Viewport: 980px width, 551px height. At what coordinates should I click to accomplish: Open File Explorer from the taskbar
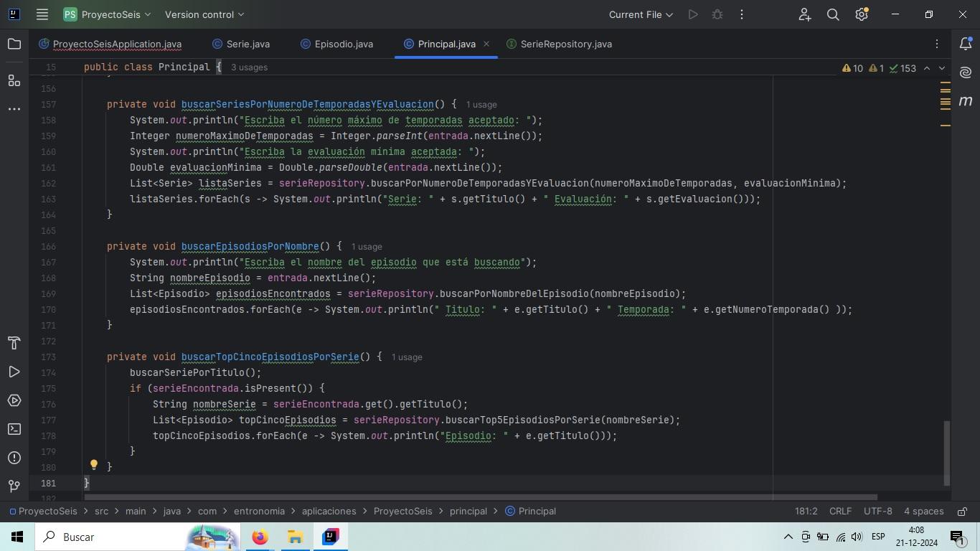[295, 537]
